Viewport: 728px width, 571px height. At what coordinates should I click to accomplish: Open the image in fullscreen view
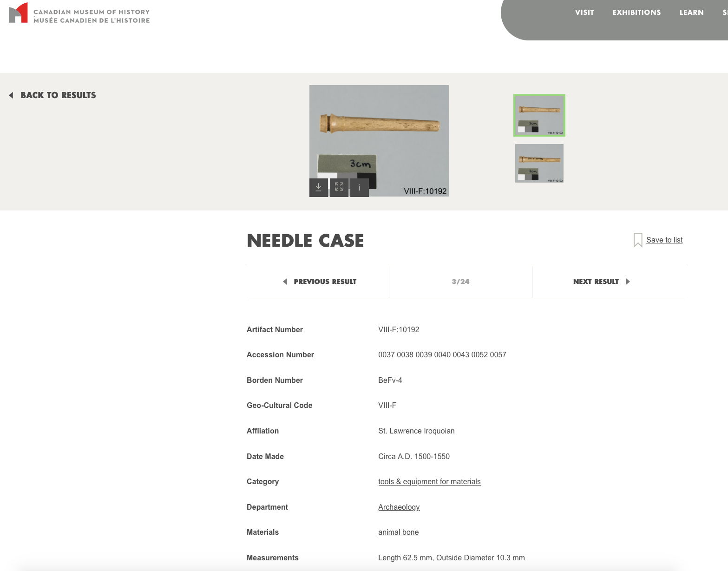(339, 187)
